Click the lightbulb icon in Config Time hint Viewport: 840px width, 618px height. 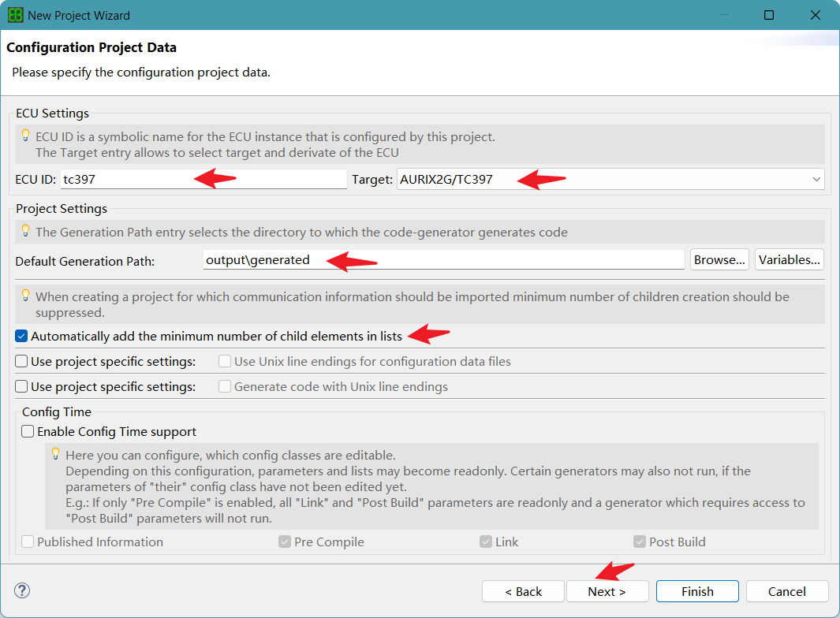tap(55, 454)
